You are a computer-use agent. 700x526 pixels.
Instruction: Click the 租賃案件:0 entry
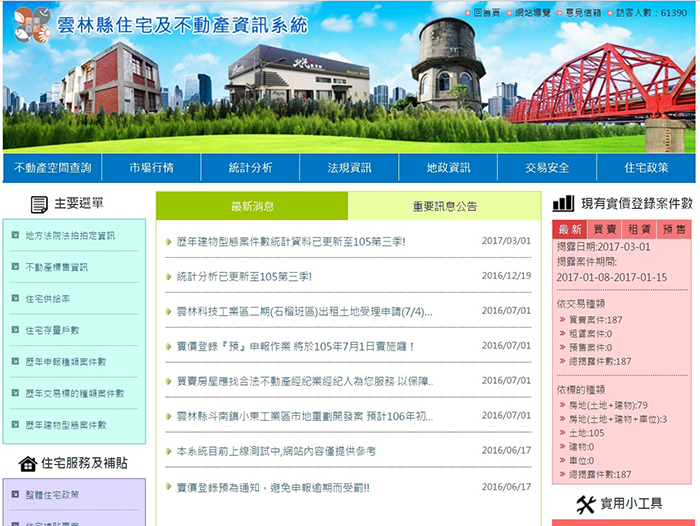tap(591, 334)
